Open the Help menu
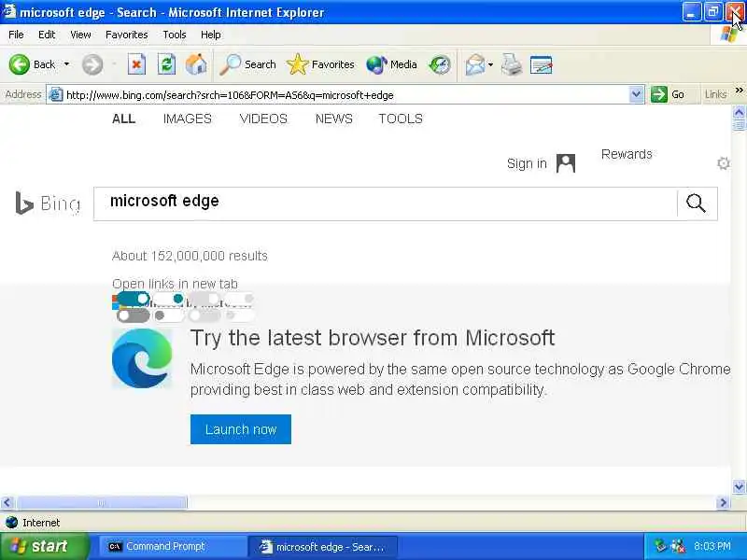 point(211,35)
